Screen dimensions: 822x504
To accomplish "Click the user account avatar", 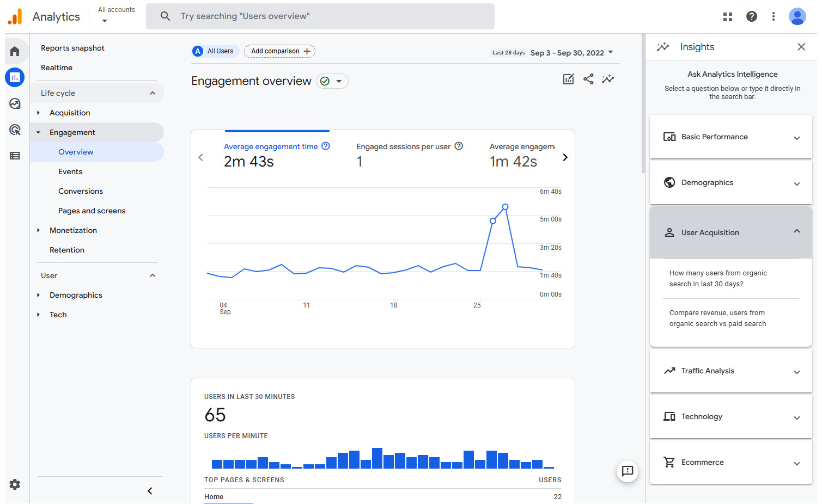I will point(797,16).
